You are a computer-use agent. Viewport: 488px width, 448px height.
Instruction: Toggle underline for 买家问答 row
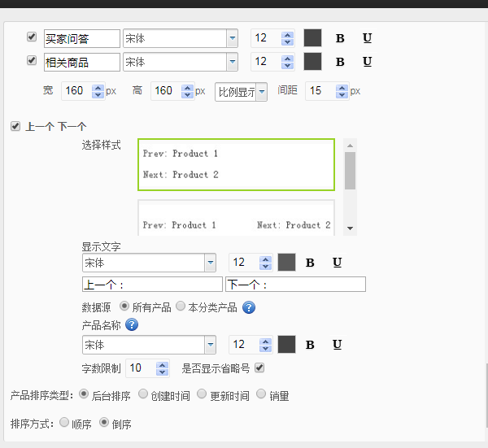point(367,38)
